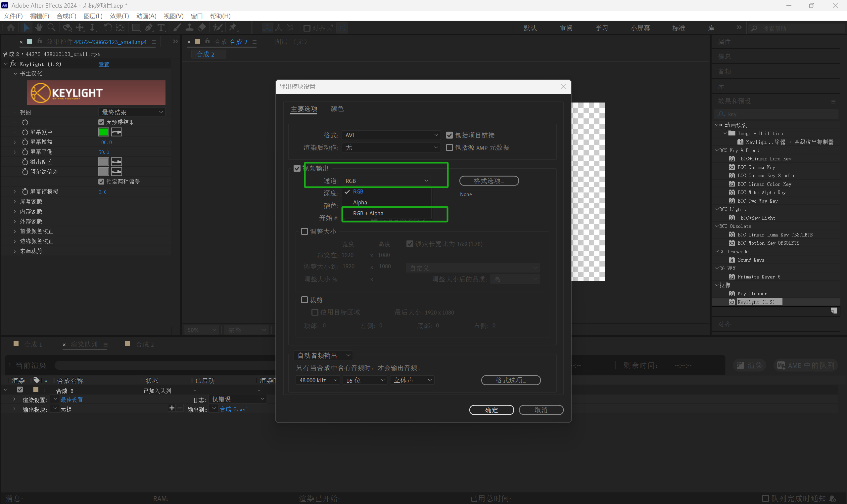
Task: Click audio 格式选项 button
Action: [511, 380]
